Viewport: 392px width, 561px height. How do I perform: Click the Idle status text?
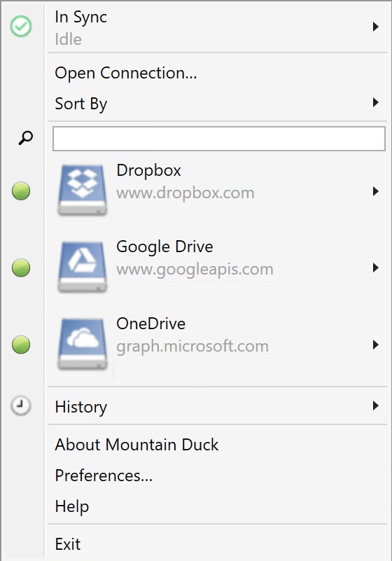pos(69,39)
